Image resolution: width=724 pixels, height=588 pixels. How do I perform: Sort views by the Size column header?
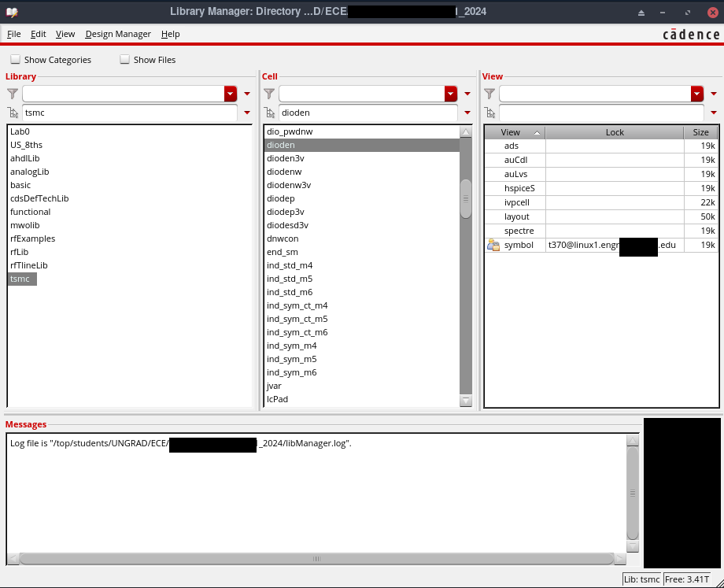[700, 132]
